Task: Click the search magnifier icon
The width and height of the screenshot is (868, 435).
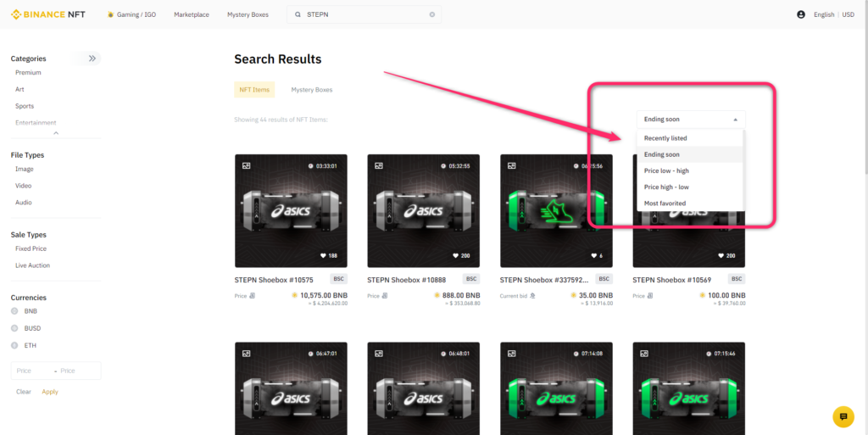Action: (298, 15)
